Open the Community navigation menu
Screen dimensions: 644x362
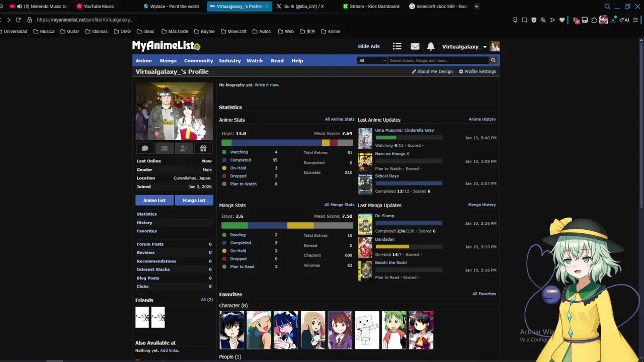point(198,60)
